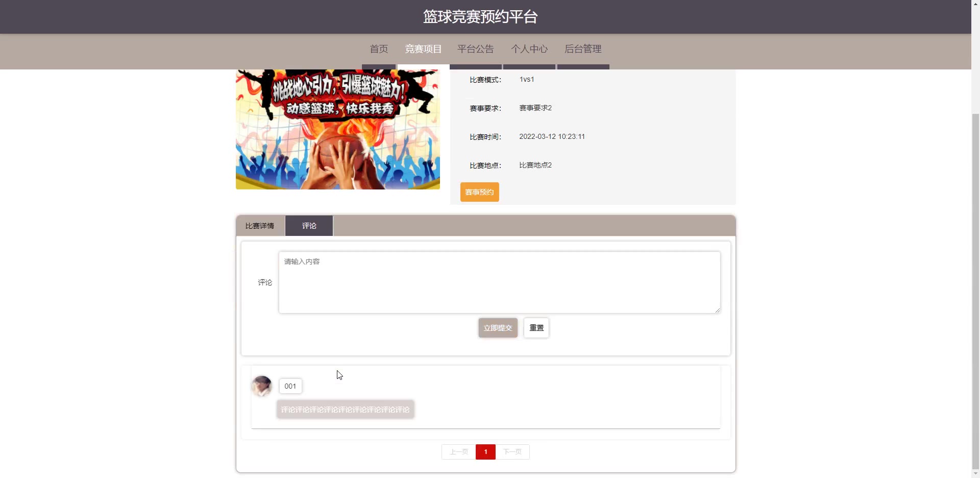Click the 赛事预约 orange button

[x=479, y=192]
